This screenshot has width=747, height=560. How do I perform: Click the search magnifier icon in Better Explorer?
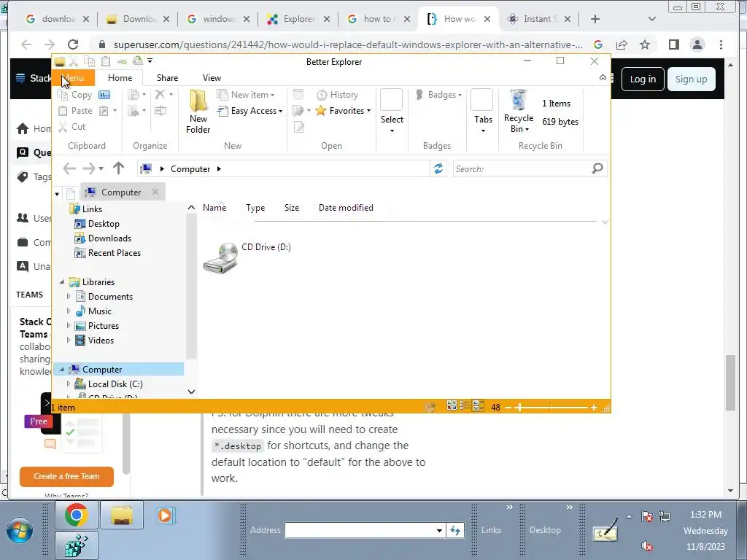597,168
